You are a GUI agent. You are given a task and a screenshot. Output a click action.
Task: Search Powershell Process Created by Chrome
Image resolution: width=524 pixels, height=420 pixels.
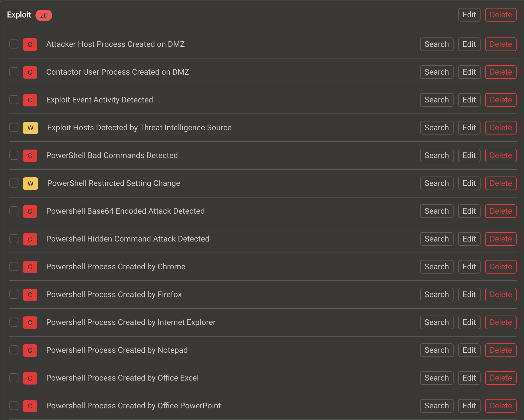(437, 267)
